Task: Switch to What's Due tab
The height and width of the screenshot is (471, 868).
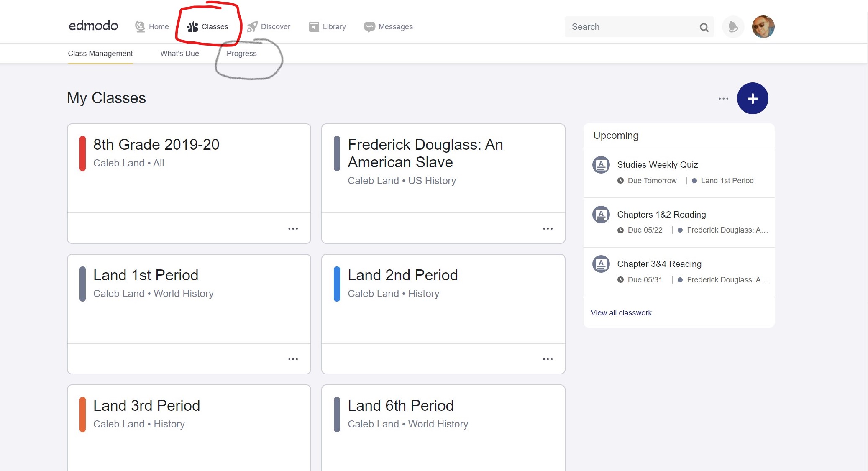Action: pos(179,54)
